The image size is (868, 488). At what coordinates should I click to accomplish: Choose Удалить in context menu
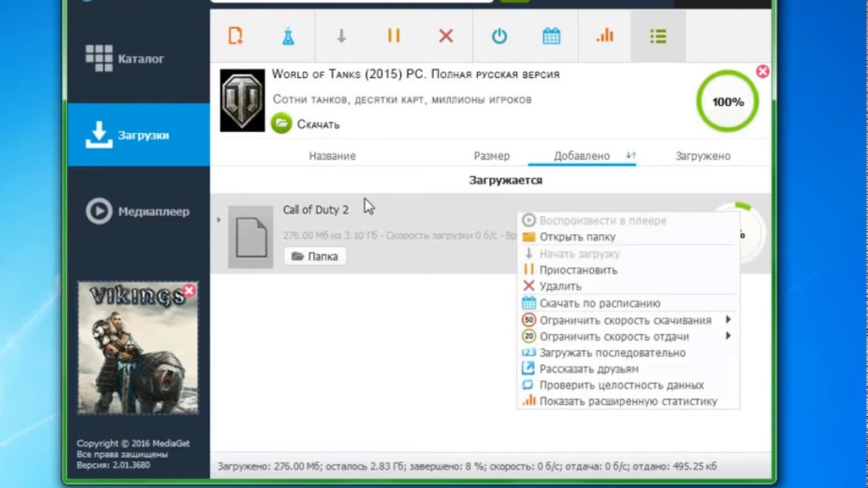(628, 286)
